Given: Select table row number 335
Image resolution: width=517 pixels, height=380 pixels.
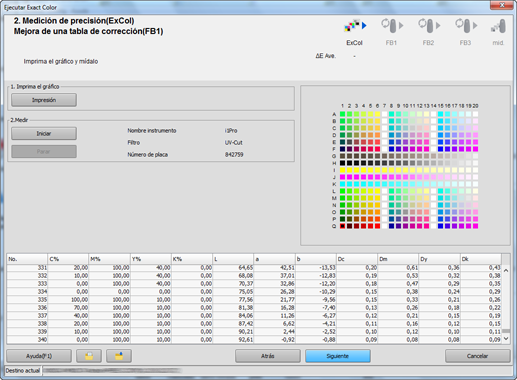Looking at the screenshot, I should click(x=254, y=300).
